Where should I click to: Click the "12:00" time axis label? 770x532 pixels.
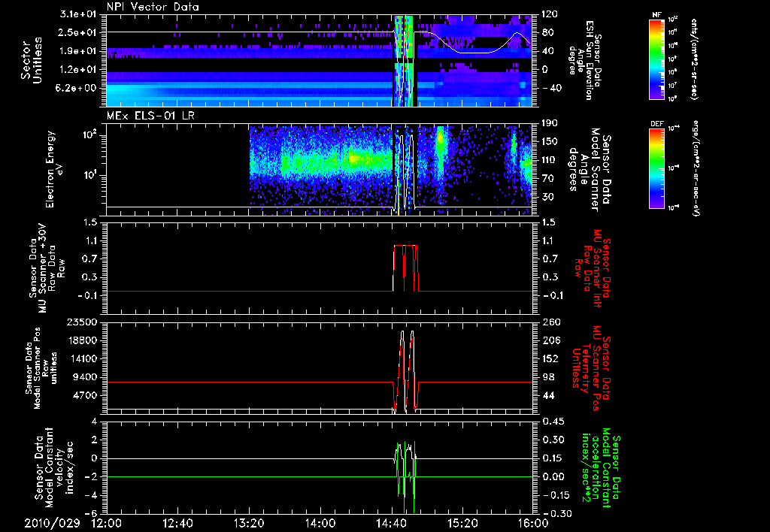[107, 523]
